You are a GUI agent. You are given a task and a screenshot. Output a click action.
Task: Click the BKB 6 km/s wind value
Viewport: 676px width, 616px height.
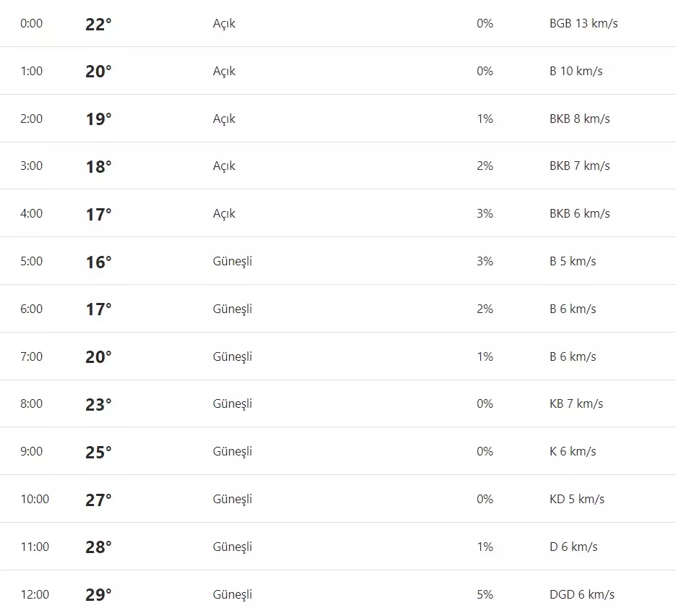click(x=579, y=213)
